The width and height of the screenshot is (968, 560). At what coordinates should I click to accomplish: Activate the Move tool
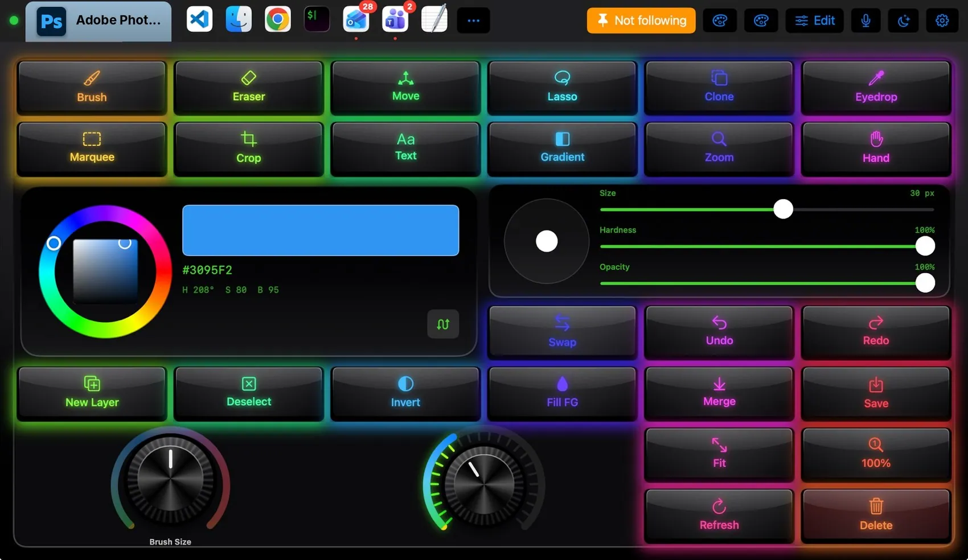[405, 88]
